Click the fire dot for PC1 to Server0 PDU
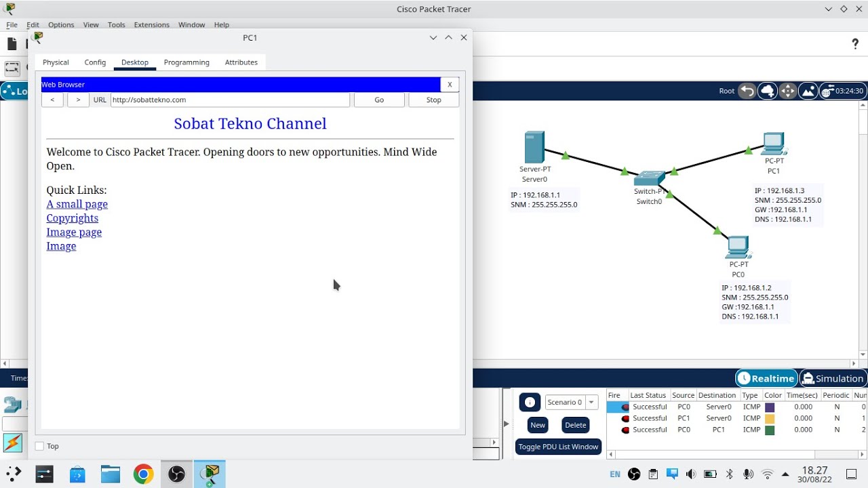Viewport: 868px width, 488px height. [x=625, y=418]
